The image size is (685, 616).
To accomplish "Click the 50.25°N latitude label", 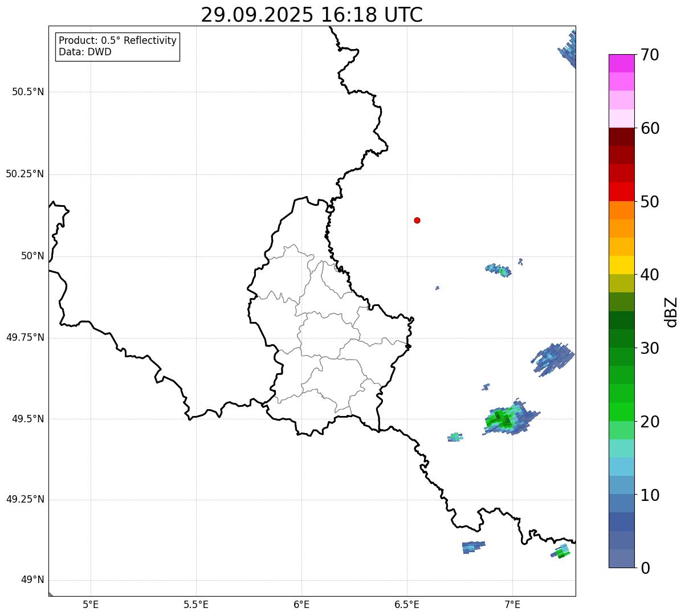I will tap(25, 174).
